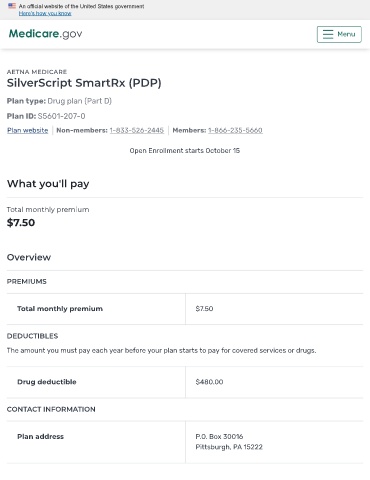Click the Open Enrollment starts October 15 notice
The height and width of the screenshot is (480, 370).
pyautogui.click(x=185, y=151)
